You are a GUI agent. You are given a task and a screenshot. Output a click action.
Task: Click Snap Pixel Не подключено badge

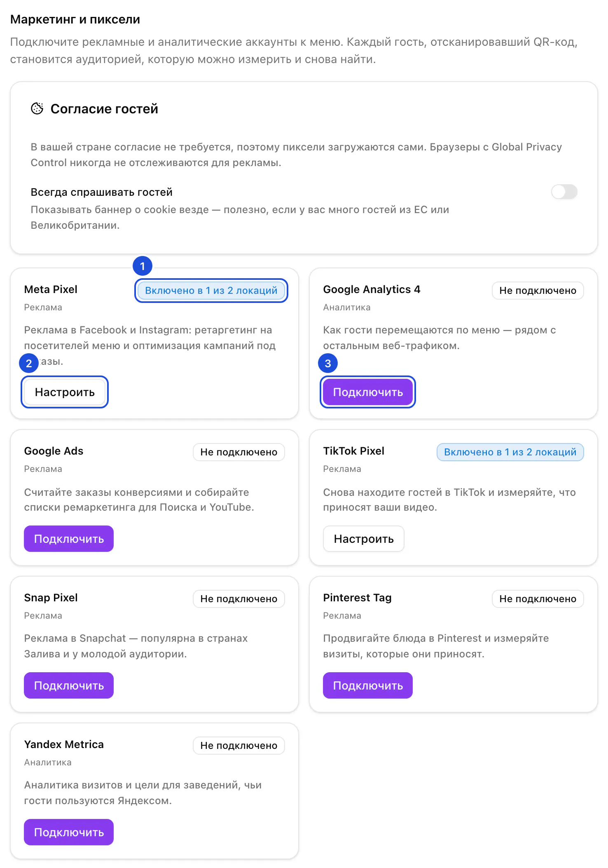tap(239, 599)
